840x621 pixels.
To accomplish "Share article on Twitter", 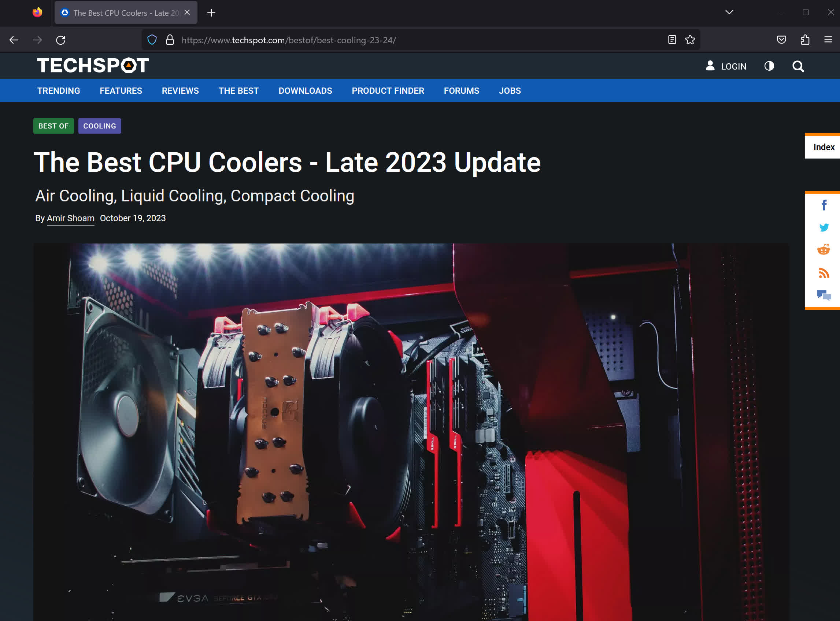I will click(x=824, y=227).
